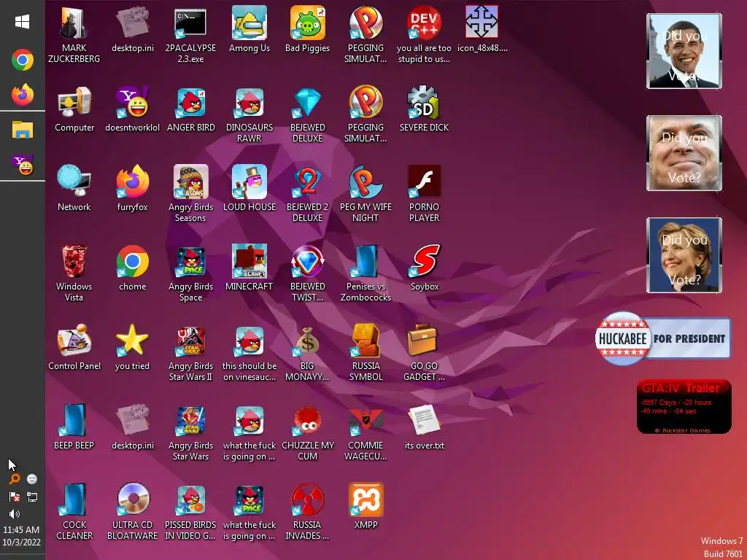
Task: Open Yahoo Messenger on the taskbar
Action: (x=23, y=164)
